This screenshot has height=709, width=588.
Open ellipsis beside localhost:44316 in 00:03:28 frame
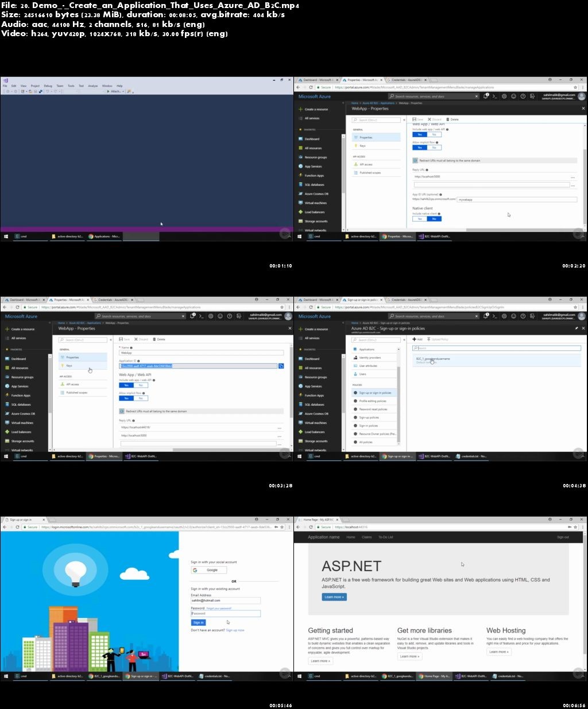(x=279, y=428)
